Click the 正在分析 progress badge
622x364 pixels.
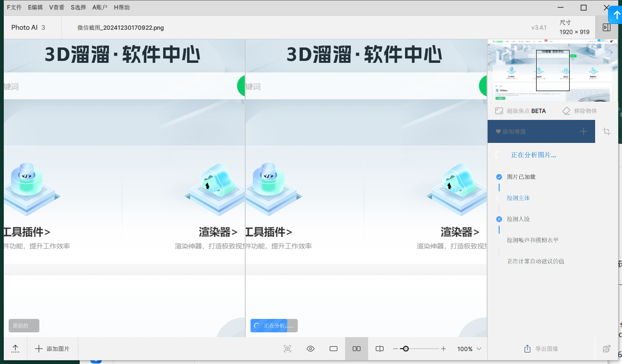pyautogui.click(x=274, y=326)
